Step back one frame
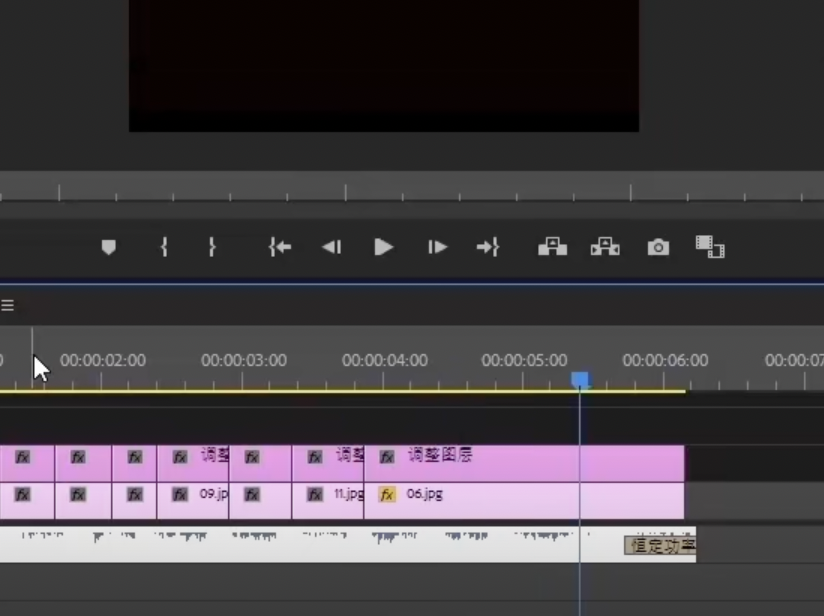The image size is (824, 616). (332, 247)
